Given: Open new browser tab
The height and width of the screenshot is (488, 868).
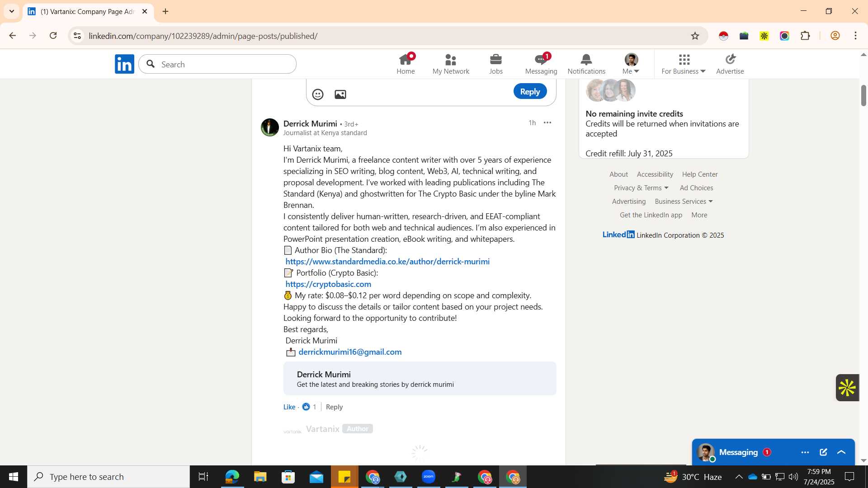Looking at the screenshot, I should click(x=165, y=11).
